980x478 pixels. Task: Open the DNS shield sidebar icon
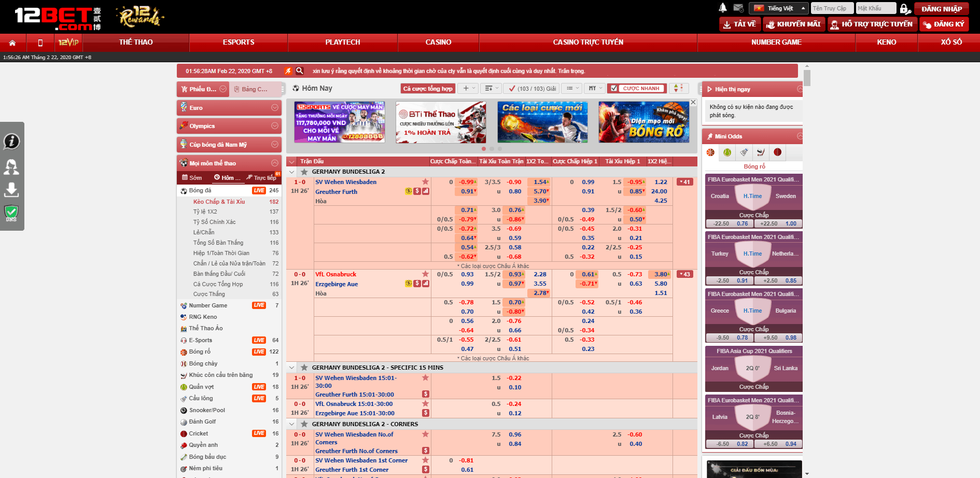pyautogui.click(x=11, y=214)
